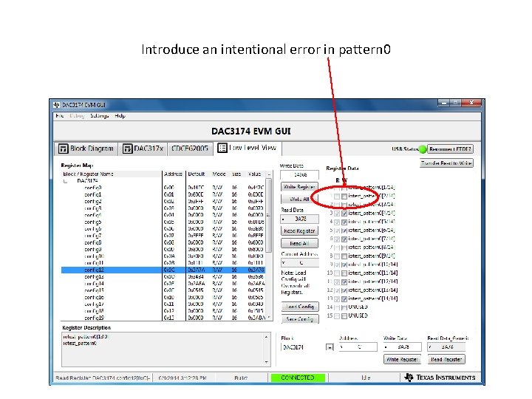
Task: Click the bottom Address input field
Action: coord(358,347)
